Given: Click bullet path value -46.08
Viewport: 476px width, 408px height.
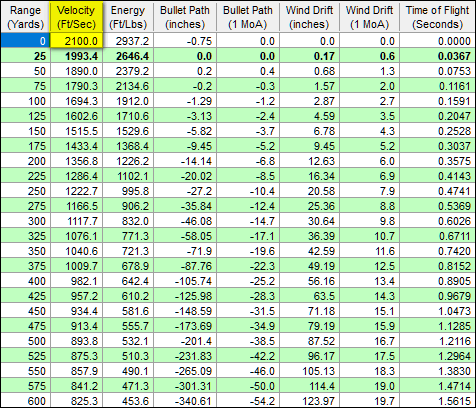Looking at the screenshot, I should coord(185,221).
